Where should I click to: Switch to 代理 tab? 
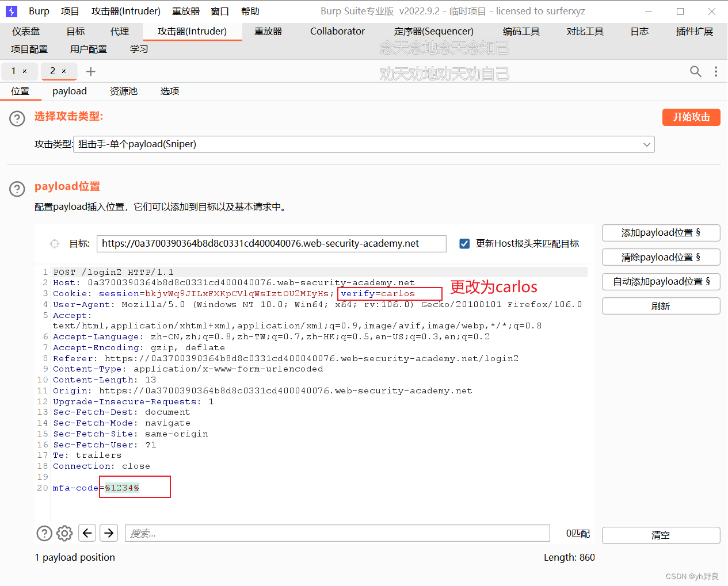tap(120, 32)
